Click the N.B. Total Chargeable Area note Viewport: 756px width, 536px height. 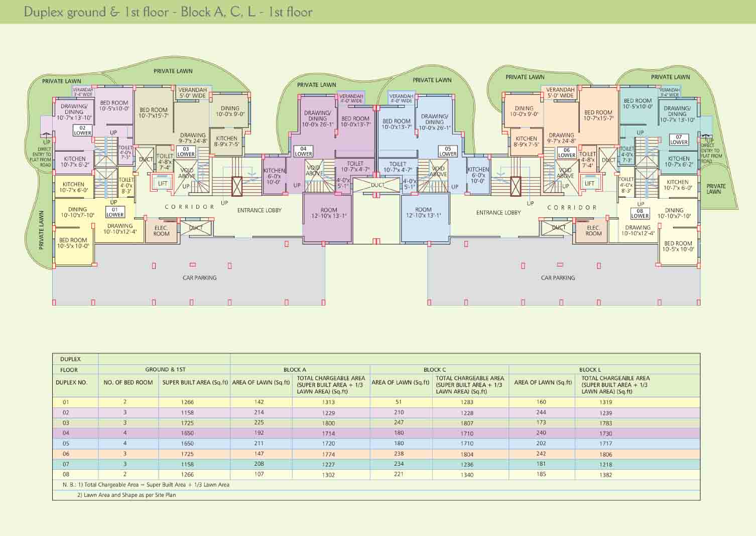pyautogui.click(x=146, y=485)
